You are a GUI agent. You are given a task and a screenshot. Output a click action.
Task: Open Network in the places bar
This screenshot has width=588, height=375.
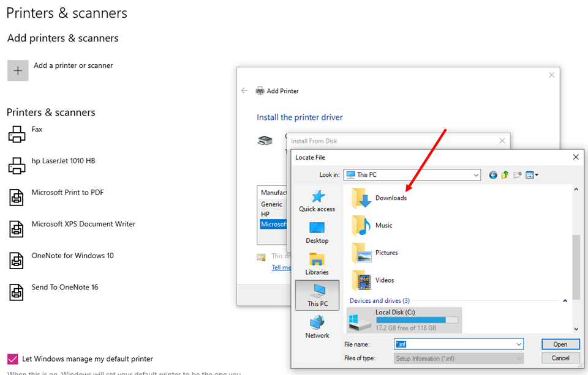click(317, 327)
